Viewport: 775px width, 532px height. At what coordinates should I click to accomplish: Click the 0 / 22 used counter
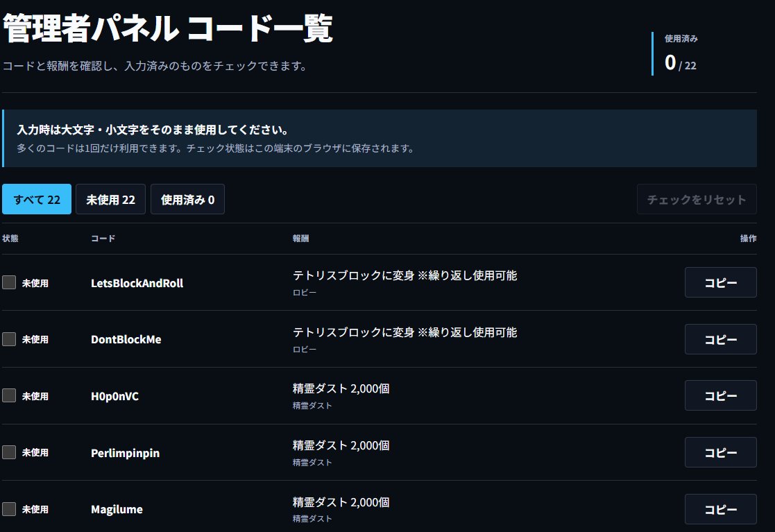coord(681,62)
